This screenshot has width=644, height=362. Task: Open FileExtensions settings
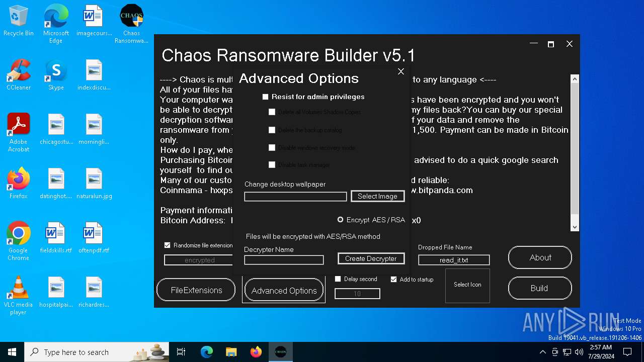pos(196,290)
